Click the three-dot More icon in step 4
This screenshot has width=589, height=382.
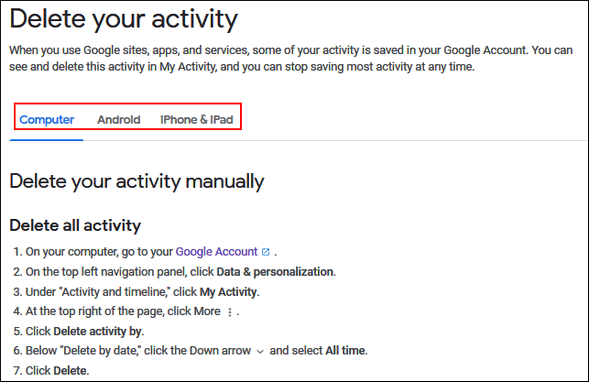(x=230, y=312)
